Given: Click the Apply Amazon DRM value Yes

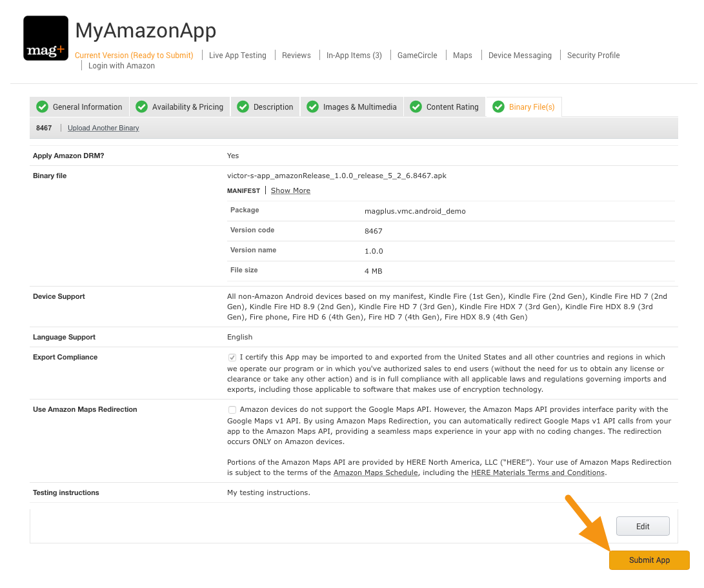Looking at the screenshot, I should (233, 156).
